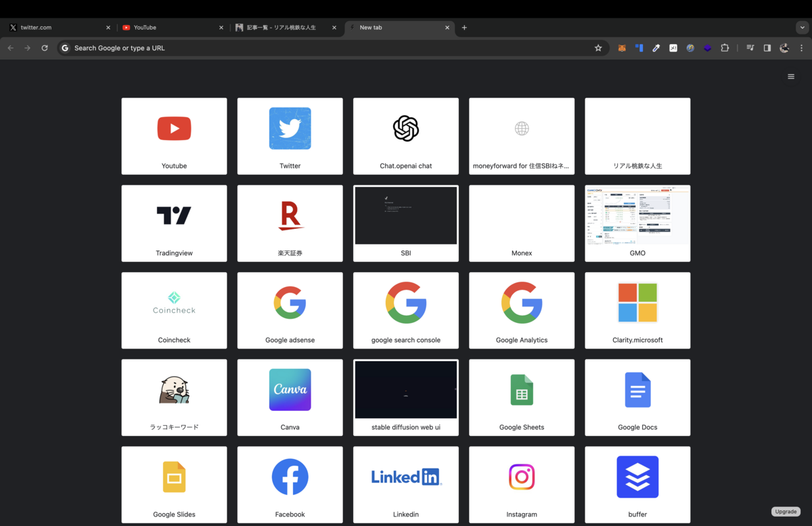812x526 pixels.
Task: Click the Upgrade button
Action: point(786,512)
